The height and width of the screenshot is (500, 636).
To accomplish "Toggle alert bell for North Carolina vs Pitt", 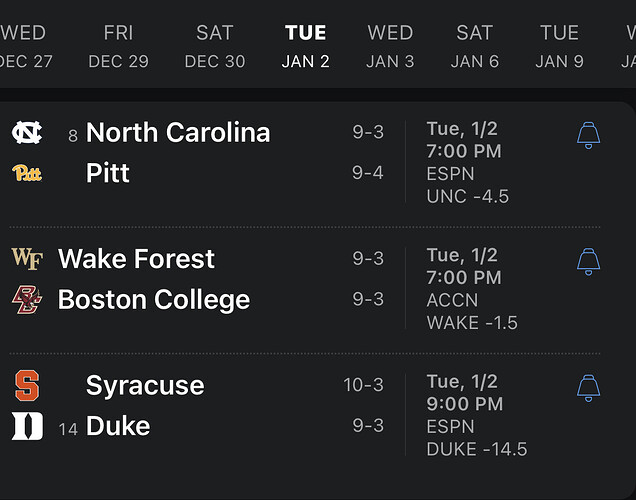I will pyautogui.click(x=589, y=135).
